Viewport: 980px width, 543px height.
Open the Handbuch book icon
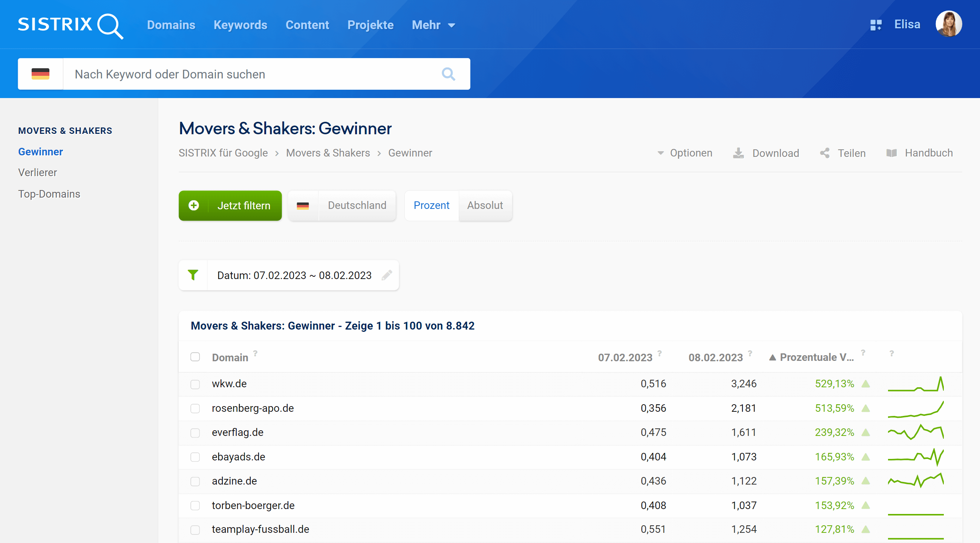(891, 153)
